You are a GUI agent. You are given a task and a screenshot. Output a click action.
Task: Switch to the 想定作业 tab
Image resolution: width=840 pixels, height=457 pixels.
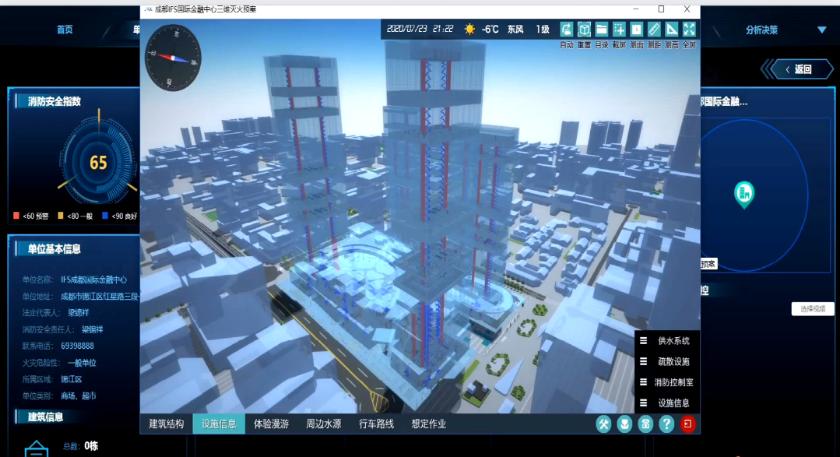point(429,424)
